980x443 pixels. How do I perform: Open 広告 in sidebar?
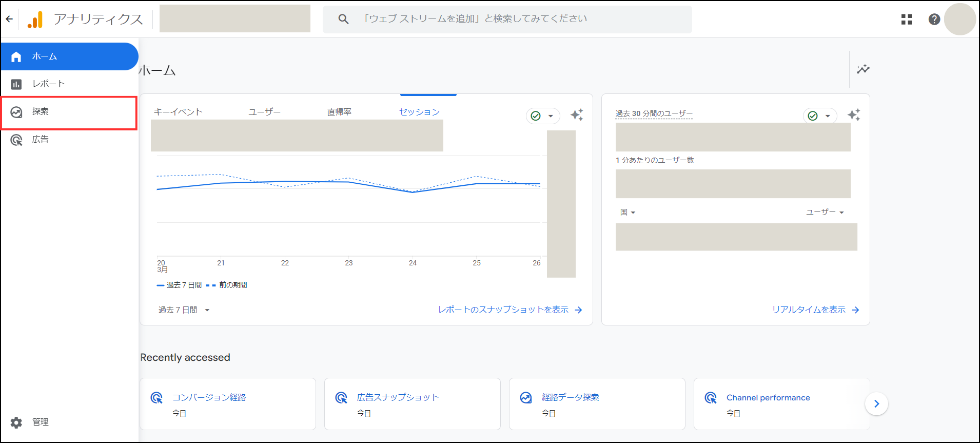coord(69,140)
